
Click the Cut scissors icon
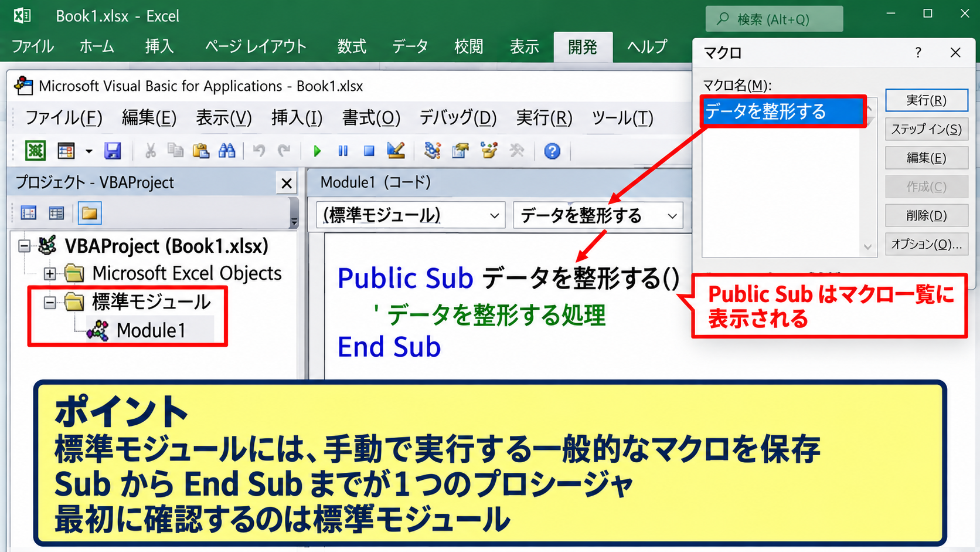pos(151,151)
